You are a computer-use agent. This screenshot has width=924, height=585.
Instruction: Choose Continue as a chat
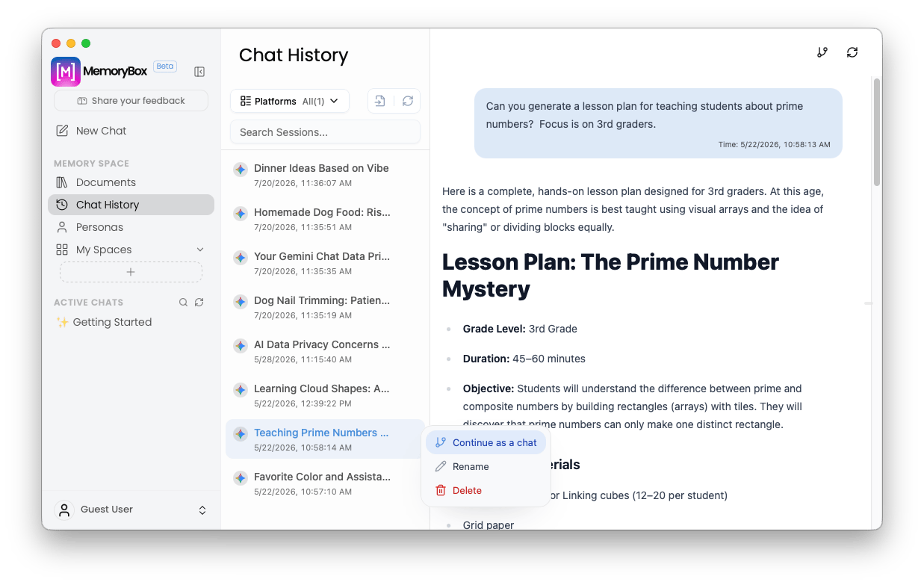pos(486,442)
